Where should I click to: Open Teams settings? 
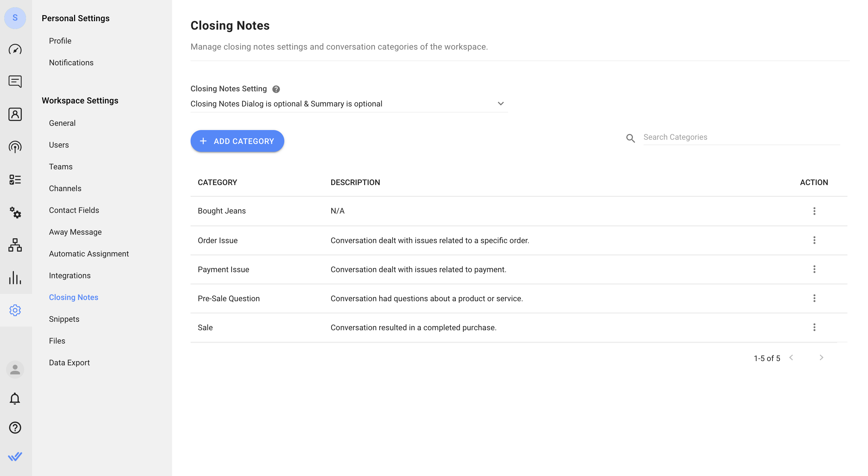pos(61,167)
